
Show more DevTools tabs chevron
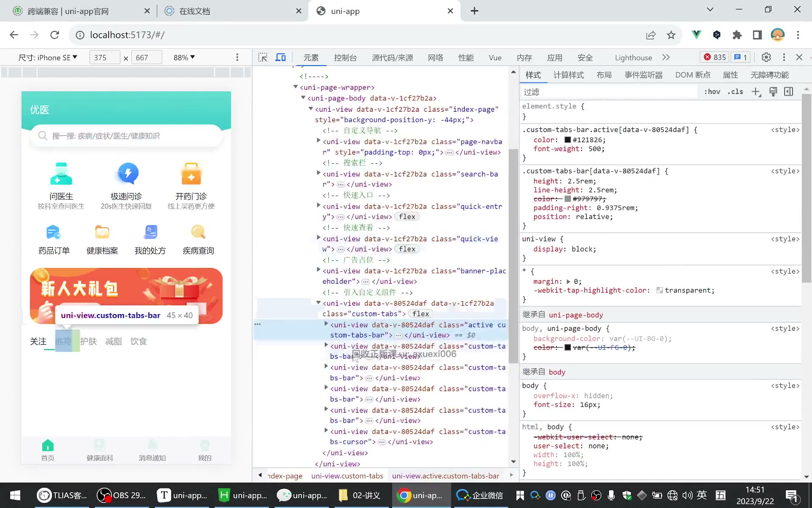[x=666, y=57]
